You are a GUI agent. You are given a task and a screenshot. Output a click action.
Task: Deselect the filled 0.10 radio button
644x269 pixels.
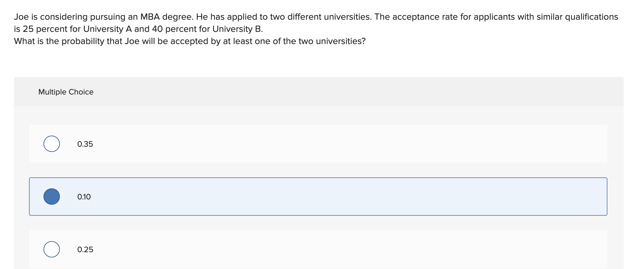pos(52,197)
